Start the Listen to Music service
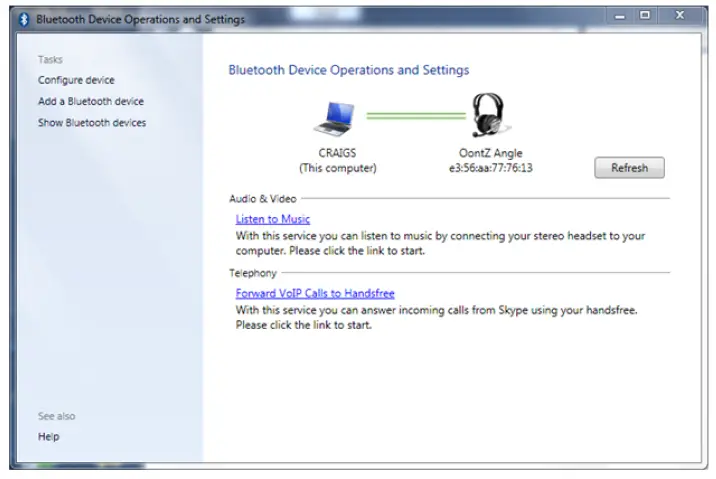The image size is (716, 479). [273, 219]
